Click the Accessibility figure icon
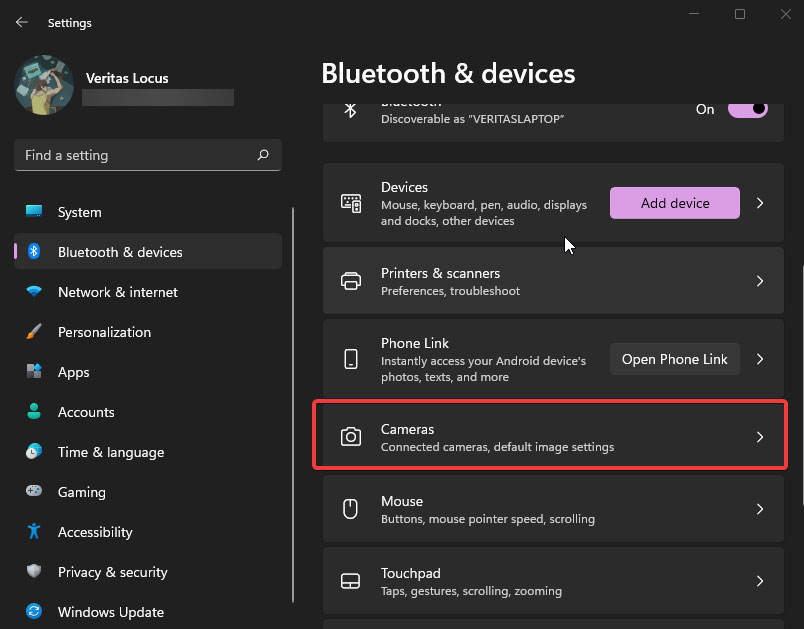The image size is (804, 629). (34, 532)
